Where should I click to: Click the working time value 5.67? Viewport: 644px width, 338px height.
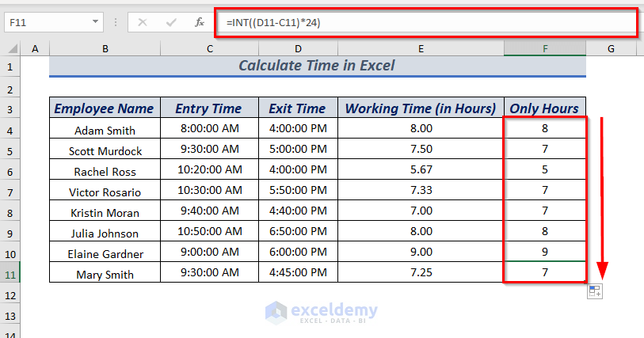coord(421,169)
